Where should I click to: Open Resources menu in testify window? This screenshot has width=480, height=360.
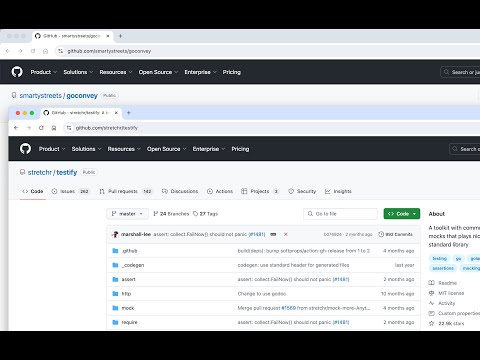point(124,149)
